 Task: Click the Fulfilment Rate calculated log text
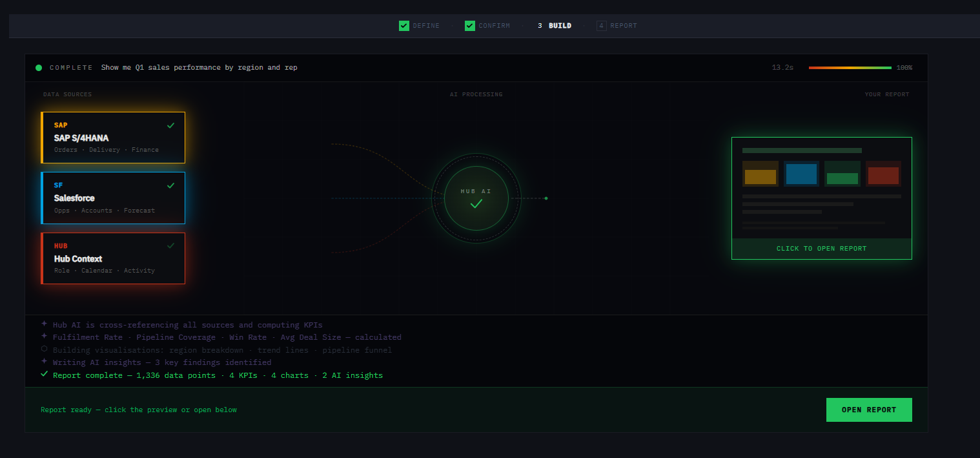coord(227,337)
